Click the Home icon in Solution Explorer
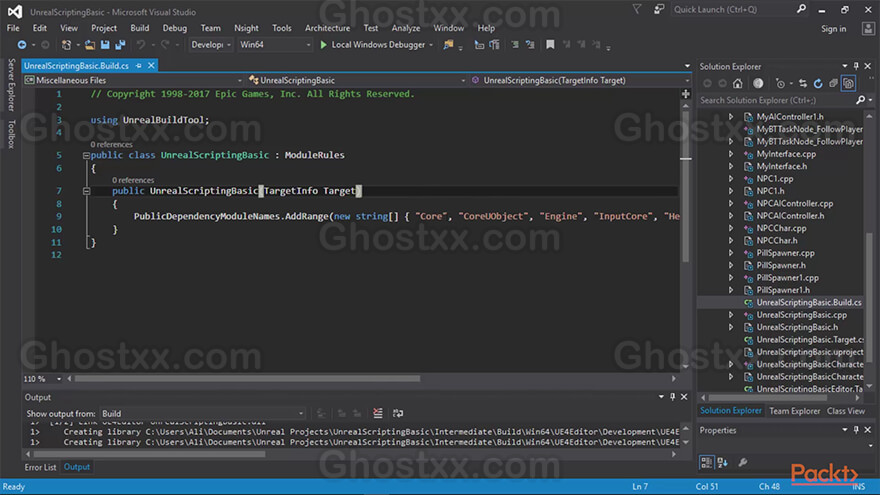The image size is (880, 495). tap(737, 84)
